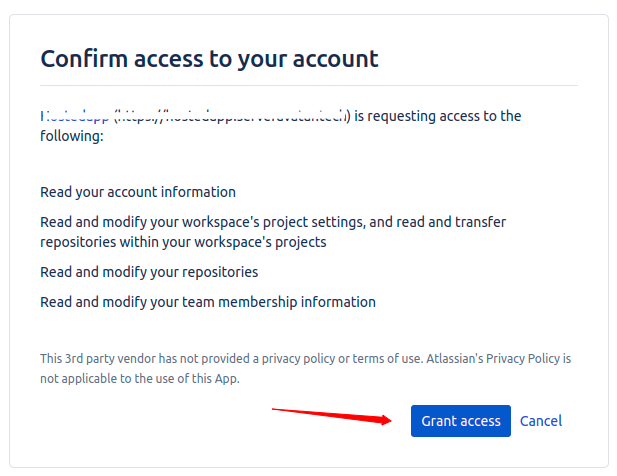Click 'is requesting access to the' text
617x476 pixels.
(438, 116)
